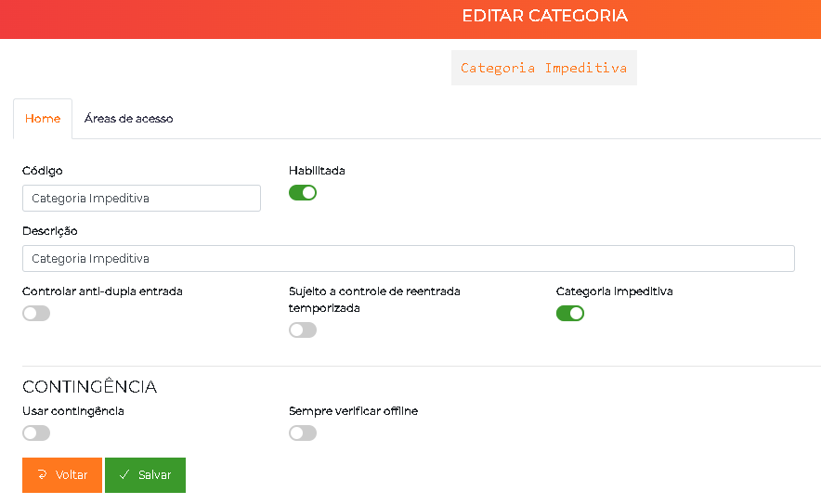The image size is (821, 504).
Task: Click the CONTINGÊNCIA section heading
Action: (89, 386)
